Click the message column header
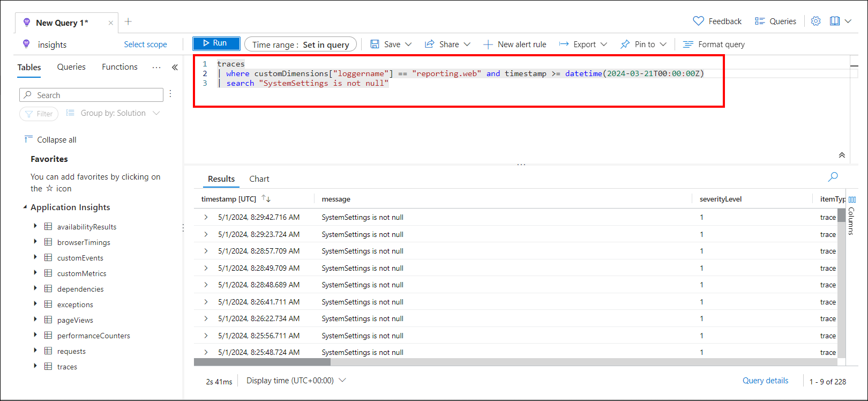 pos(336,199)
